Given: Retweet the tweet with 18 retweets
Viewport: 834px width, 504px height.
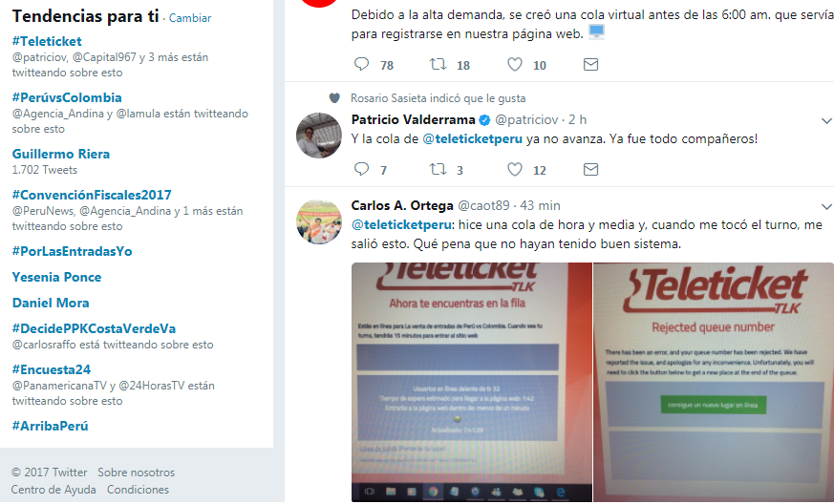Looking at the screenshot, I should coord(438,64).
